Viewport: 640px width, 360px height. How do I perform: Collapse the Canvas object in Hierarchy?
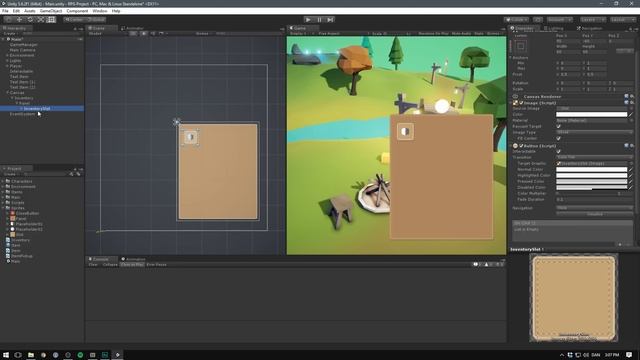coord(7,93)
